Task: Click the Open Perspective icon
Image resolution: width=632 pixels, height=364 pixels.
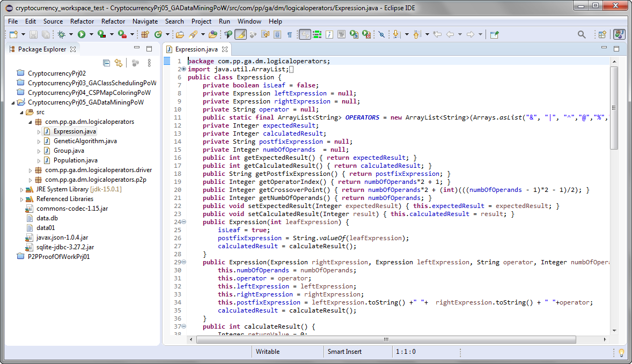Action: 602,34
